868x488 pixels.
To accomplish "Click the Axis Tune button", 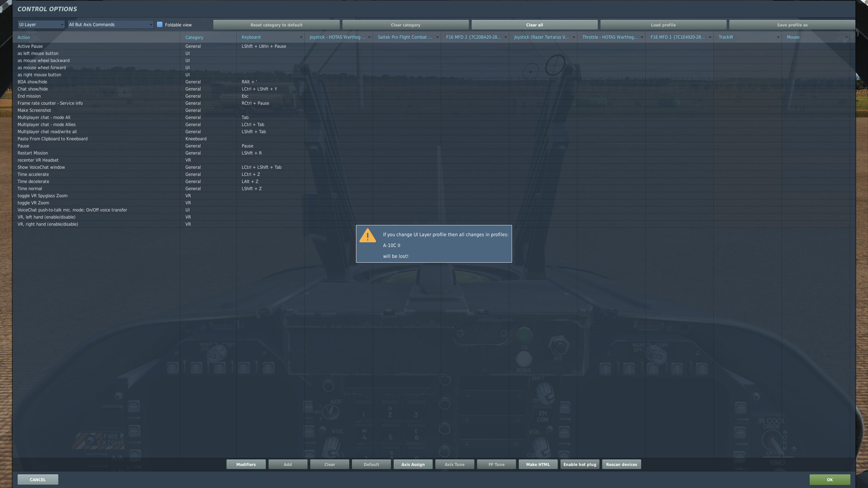I will 455,464.
